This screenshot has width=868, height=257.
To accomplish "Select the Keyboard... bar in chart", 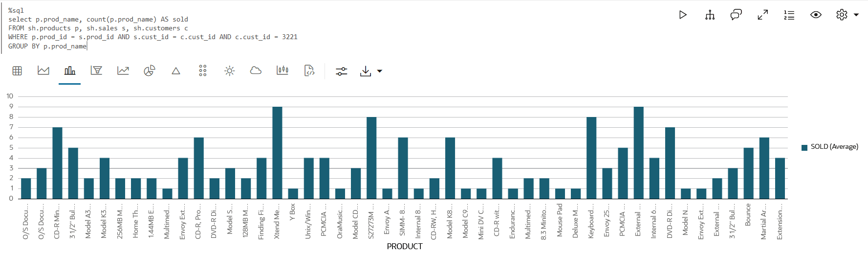I will (591, 158).
